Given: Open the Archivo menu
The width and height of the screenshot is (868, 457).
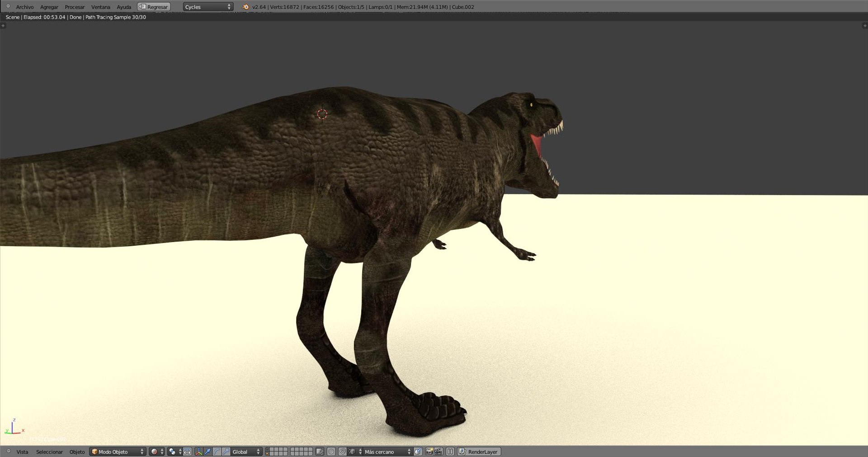Looking at the screenshot, I should pyautogui.click(x=25, y=7).
